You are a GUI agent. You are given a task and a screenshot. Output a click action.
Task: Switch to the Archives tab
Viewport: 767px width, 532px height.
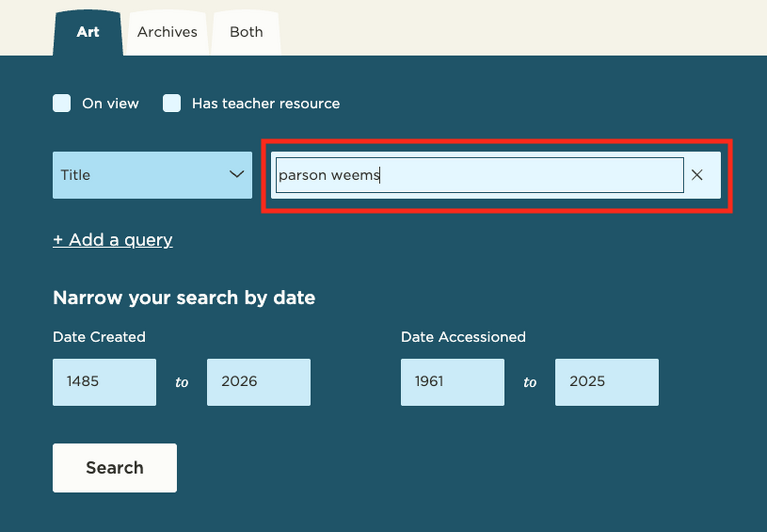point(167,32)
